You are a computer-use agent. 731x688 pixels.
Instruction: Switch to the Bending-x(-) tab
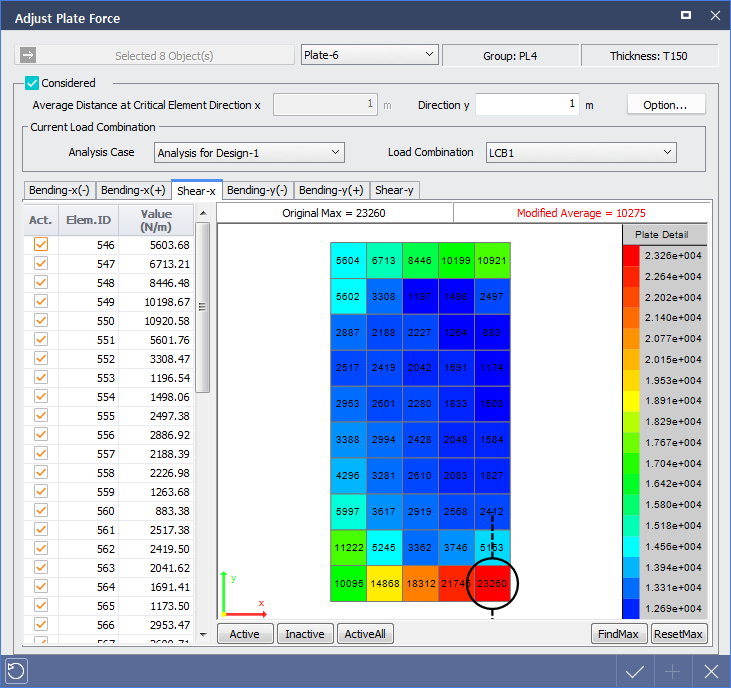click(59, 190)
